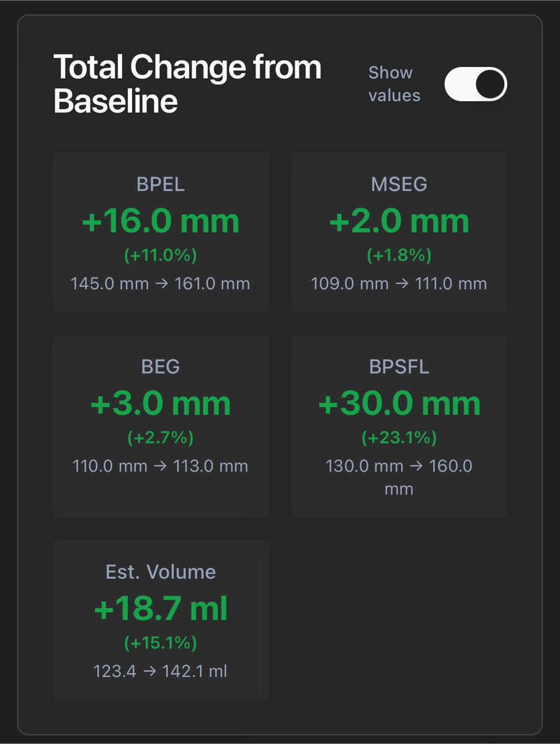This screenshot has height=744, width=560.
Task: Click the '+16.0 mm' BPEL value
Action: click(x=161, y=221)
